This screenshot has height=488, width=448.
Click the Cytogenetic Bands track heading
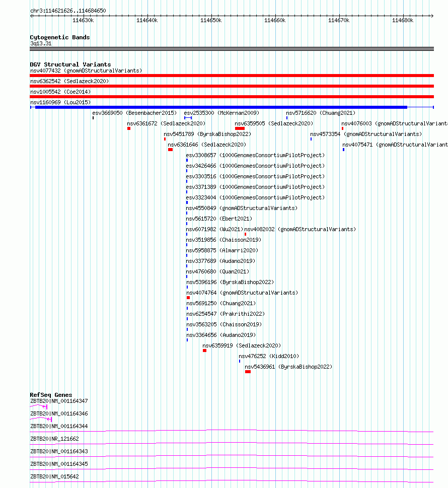(60, 37)
